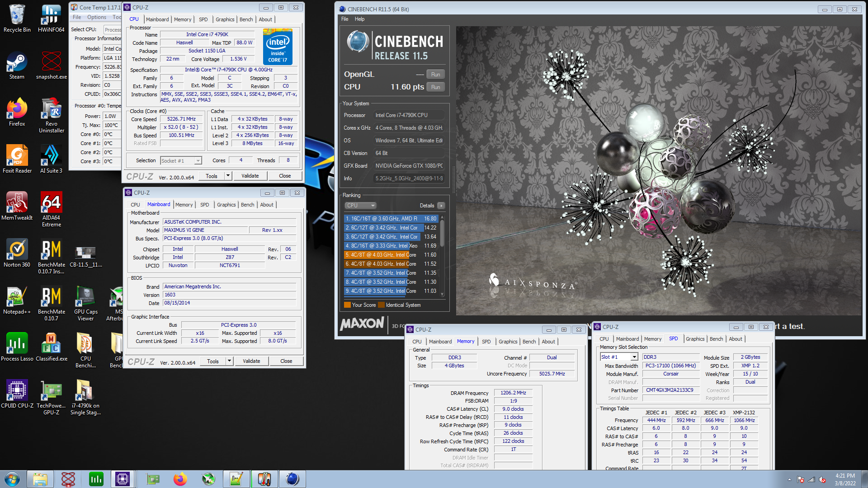Click the Process Lasso taskbar icon
The height and width of the screenshot is (488, 868).
[96, 479]
